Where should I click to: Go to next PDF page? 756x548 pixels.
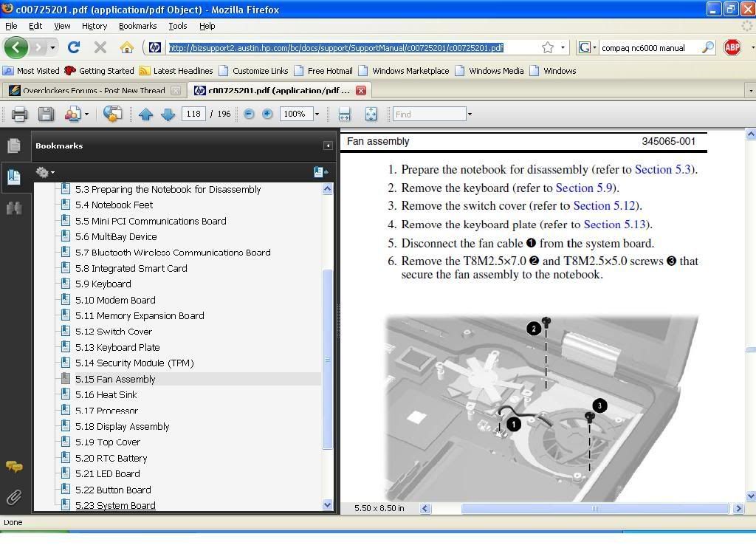pos(168,114)
